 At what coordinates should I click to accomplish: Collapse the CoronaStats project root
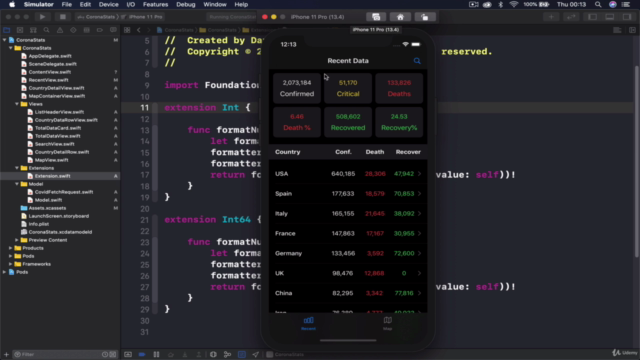click(x=4, y=40)
